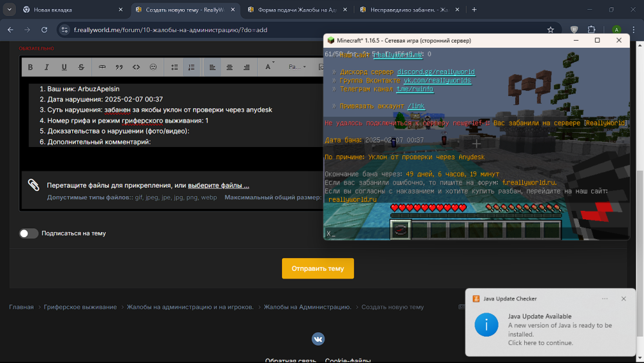Align text left in the editor
Image resolution: width=644 pixels, height=363 pixels.
point(213,67)
